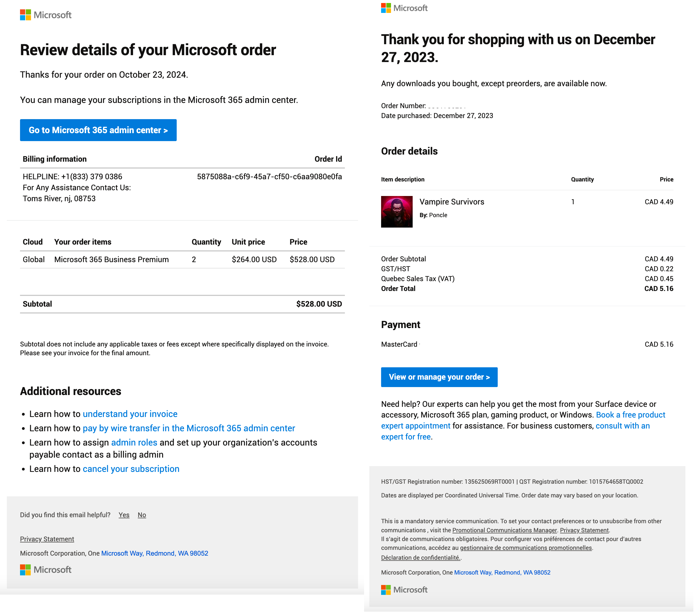
Task: Answer No to email helpful question
Action: (142, 515)
